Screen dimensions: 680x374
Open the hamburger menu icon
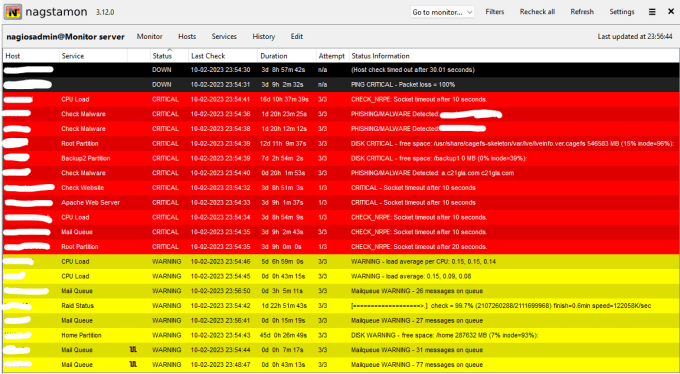[x=652, y=12]
